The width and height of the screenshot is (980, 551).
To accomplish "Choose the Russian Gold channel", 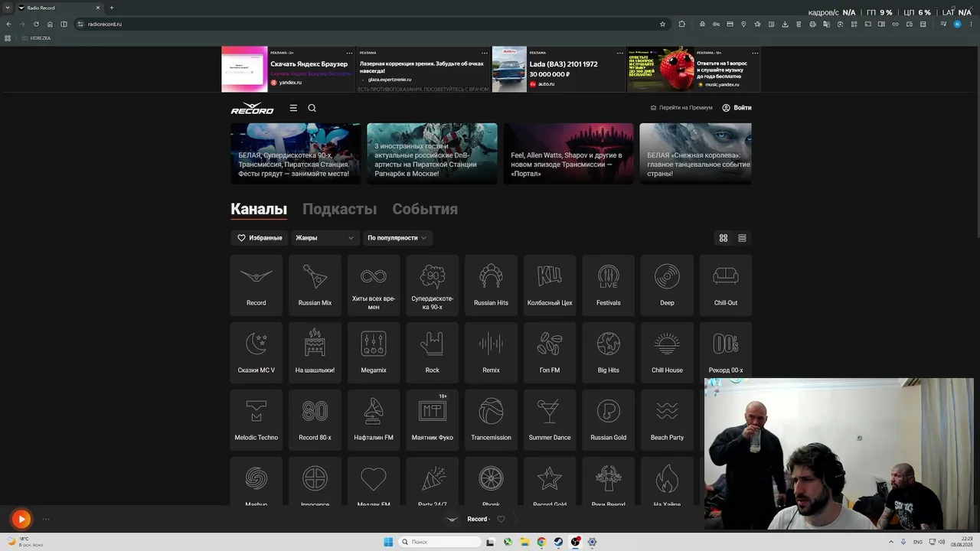I will pyautogui.click(x=609, y=420).
